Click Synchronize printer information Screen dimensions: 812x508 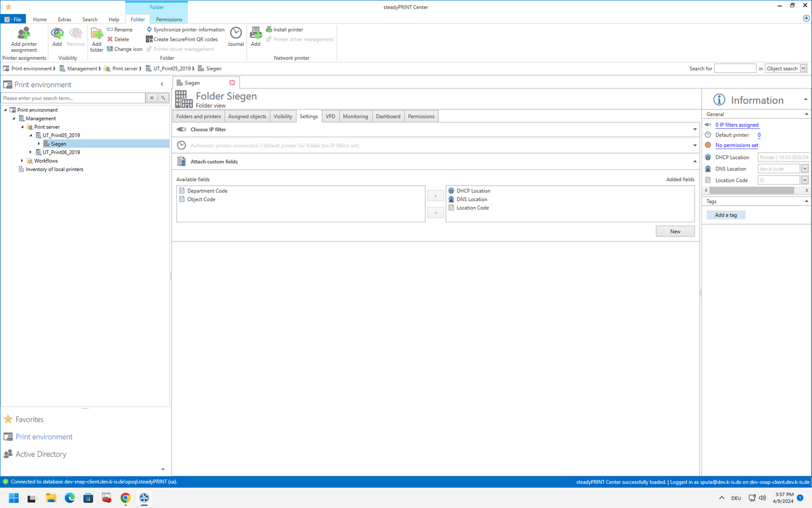pos(186,30)
